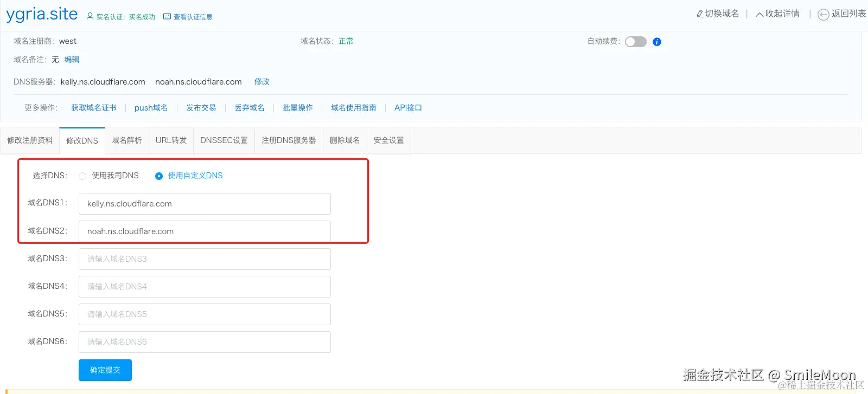Screen dimensions: 868x394
Task: Click the 查看认证信息 card icon
Action: coord(167,16)
